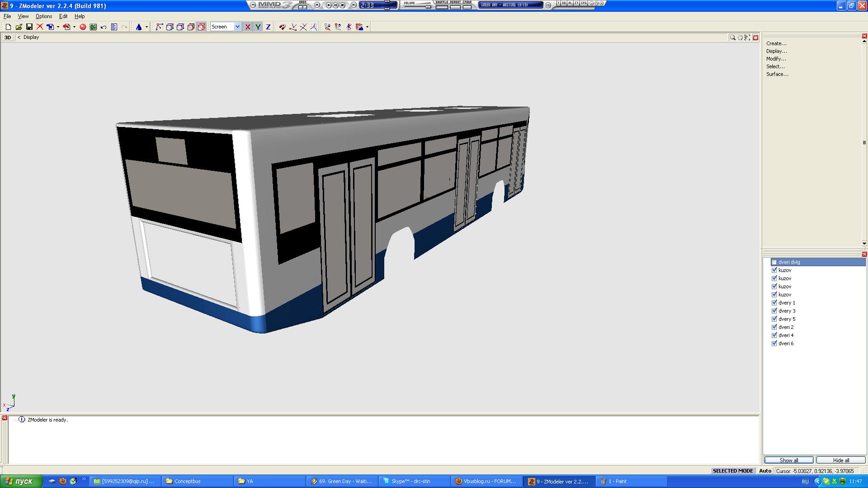Screen dimensions: 868x488
Task: Uncheck the dvery 1 object checkbox
Action: [774, 303]
